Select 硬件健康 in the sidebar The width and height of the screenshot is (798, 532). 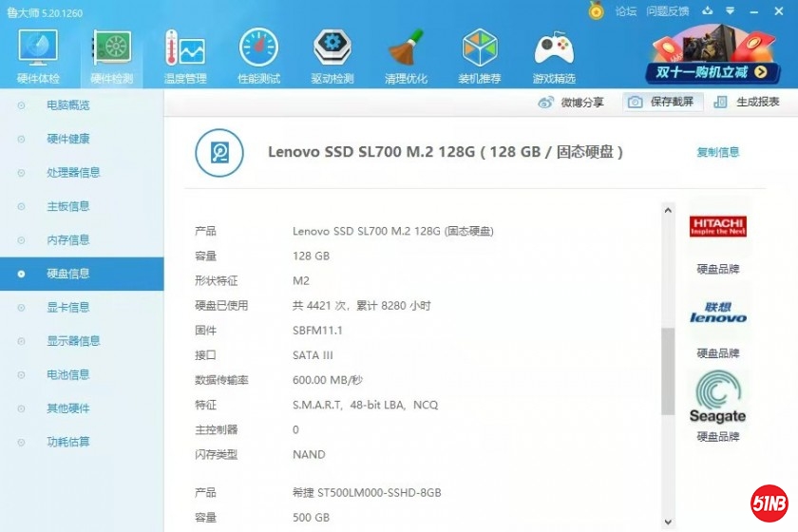82,139
